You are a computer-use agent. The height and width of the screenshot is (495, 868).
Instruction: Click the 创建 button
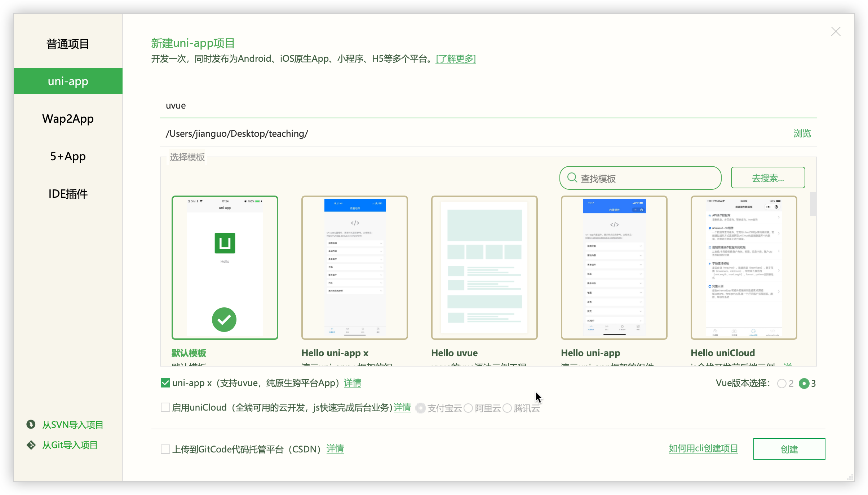(x=789, y=449)
